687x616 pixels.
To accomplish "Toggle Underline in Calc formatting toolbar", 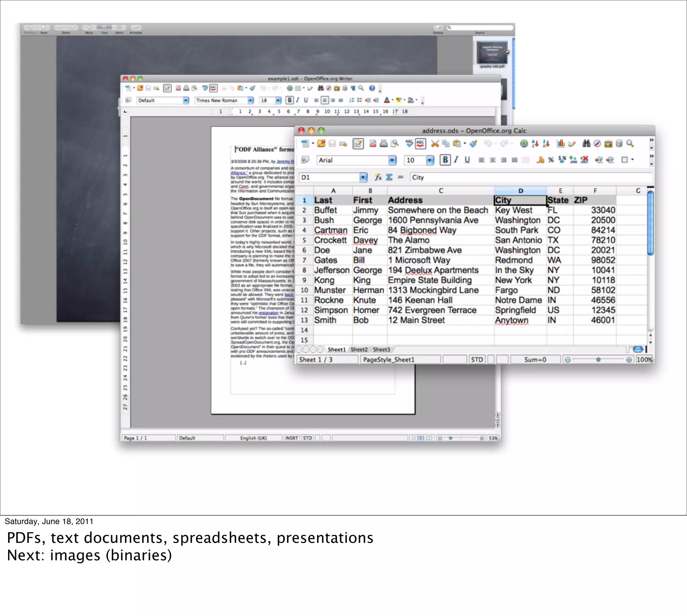I will (x=467, y=160).
